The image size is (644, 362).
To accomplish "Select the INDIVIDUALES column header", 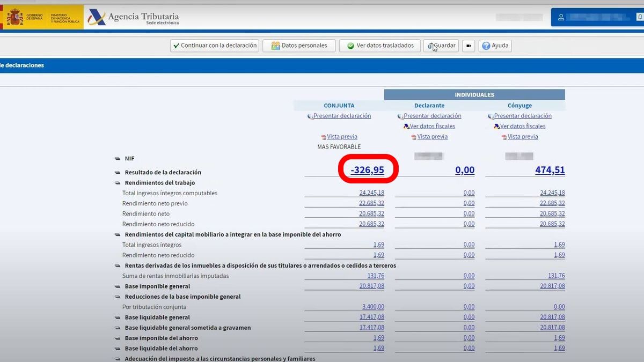I will (474, 94).
